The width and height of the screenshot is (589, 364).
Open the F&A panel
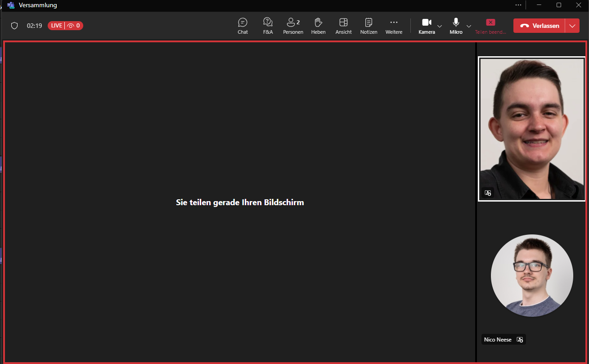(x=268, y=26)
